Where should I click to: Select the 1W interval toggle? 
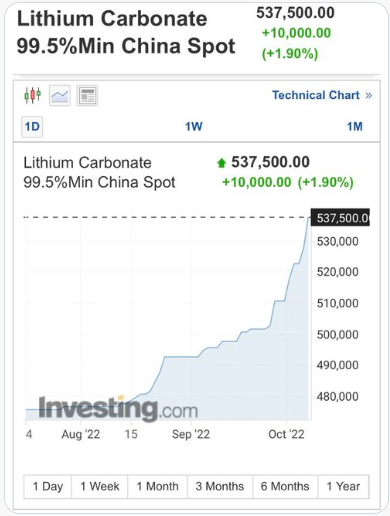194,127
